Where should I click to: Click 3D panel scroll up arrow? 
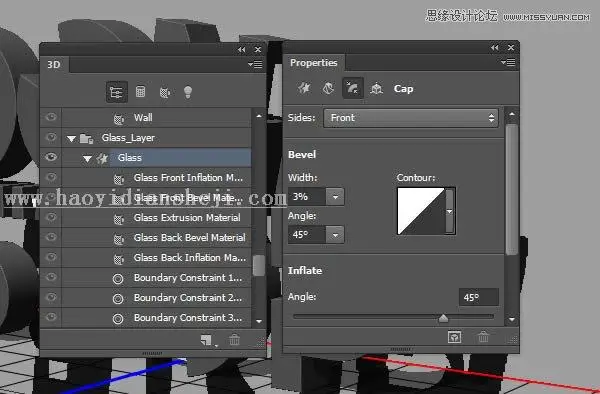(x=259, y=116)
